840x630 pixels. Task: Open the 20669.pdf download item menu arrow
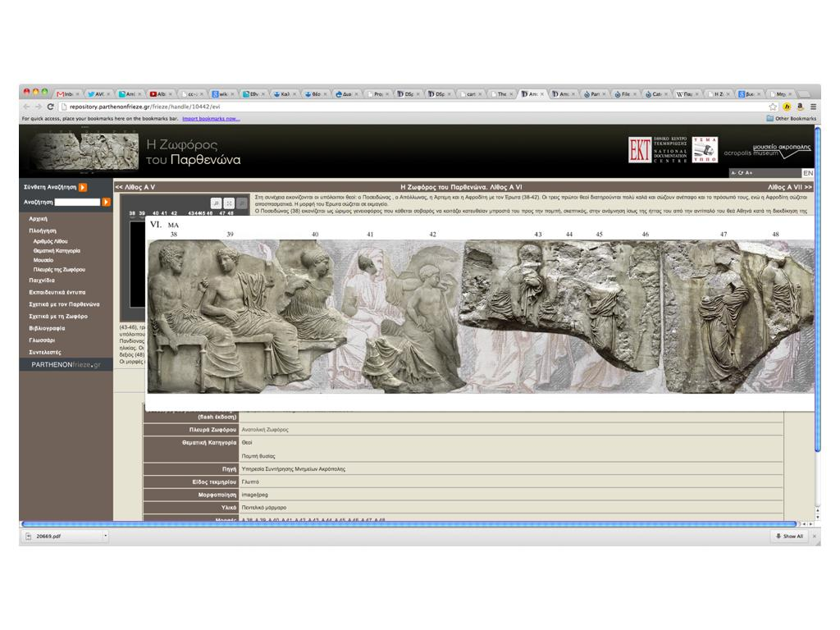coord(106,536)
